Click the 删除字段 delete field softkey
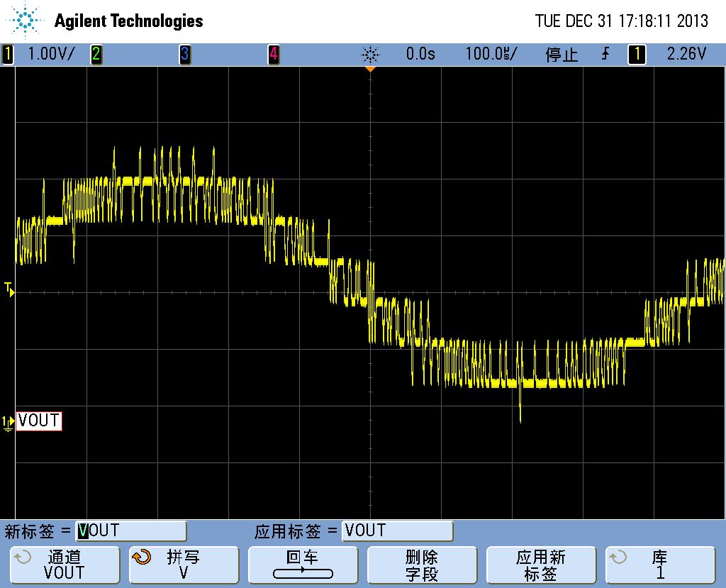Screen dimensions: 726x588 coord(422,565)
